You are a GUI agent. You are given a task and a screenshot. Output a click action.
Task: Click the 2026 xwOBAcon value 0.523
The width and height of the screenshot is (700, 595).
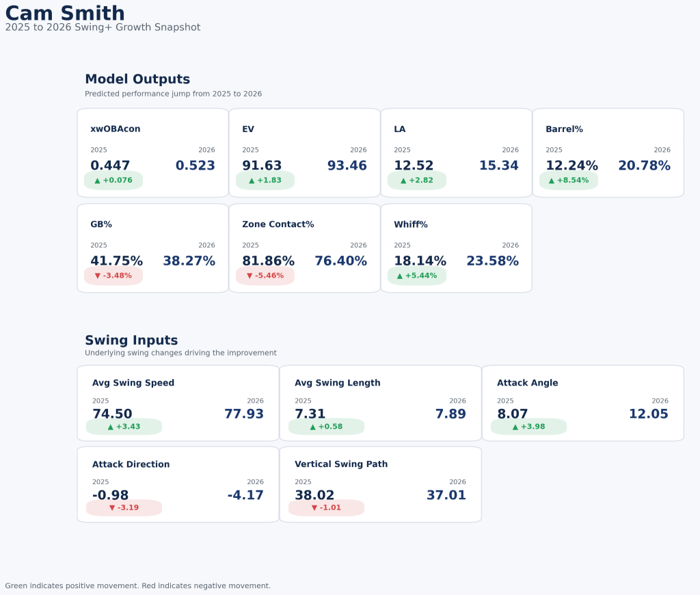click(195, 166)
